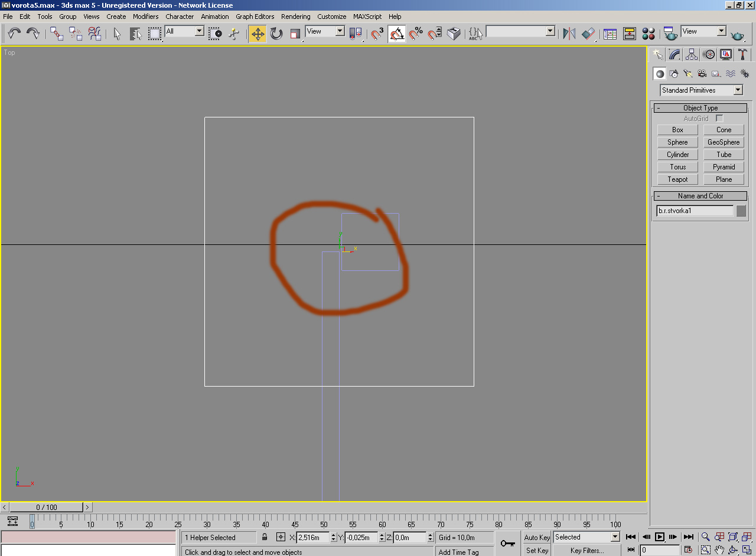Open the File menu
The image size is (756, 556).
(8, 17)
